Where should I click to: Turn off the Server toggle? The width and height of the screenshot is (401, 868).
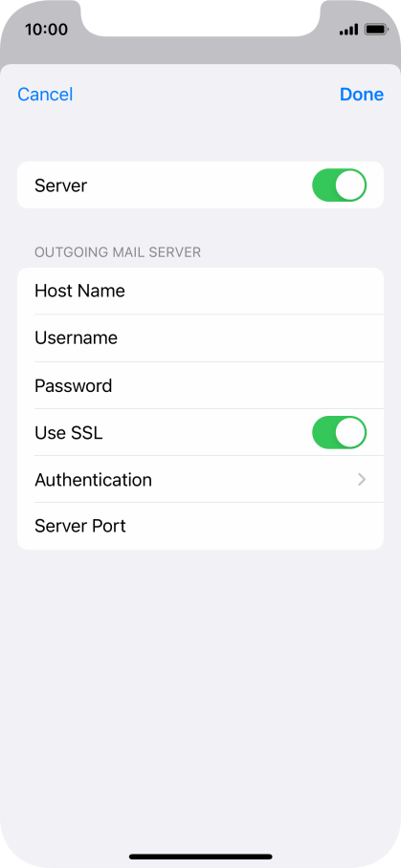pos(339,185)
